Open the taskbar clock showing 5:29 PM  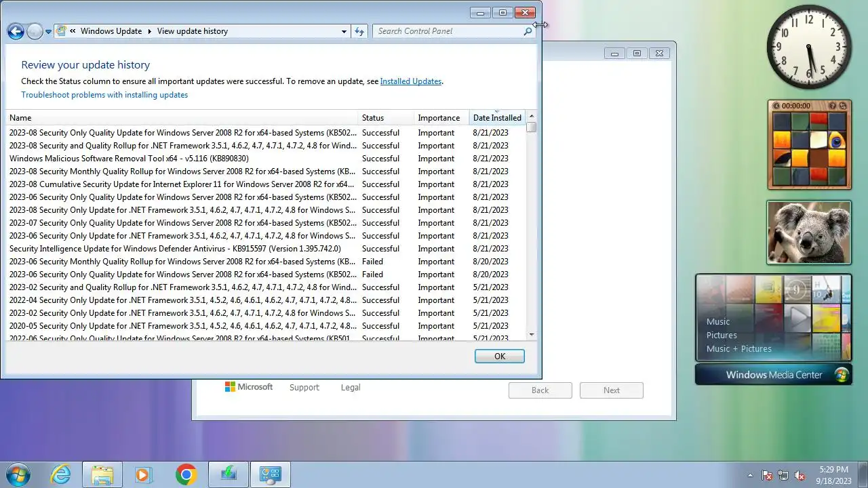coord(833,474)
